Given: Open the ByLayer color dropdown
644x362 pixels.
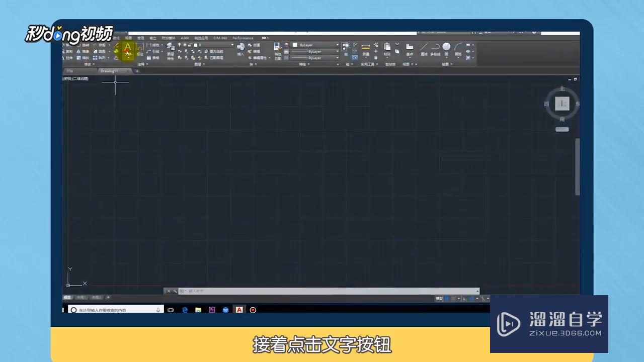Looking at the screenshot, I should tap(315, 45).
